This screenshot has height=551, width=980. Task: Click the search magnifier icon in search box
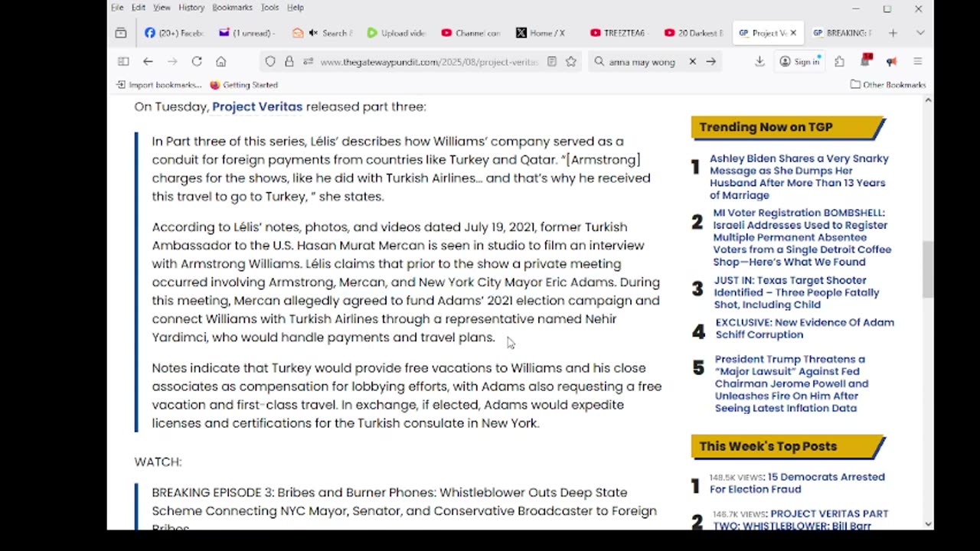[x=599, y=61]
